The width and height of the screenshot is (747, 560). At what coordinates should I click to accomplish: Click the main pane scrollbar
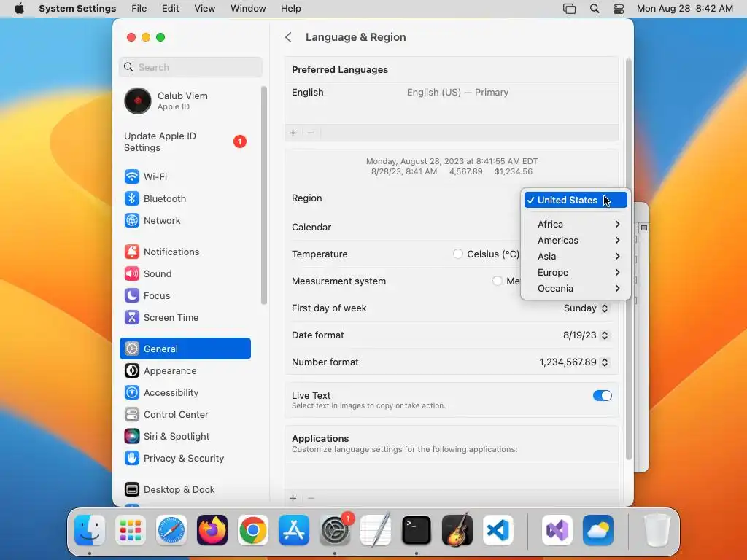pos(628,260)
